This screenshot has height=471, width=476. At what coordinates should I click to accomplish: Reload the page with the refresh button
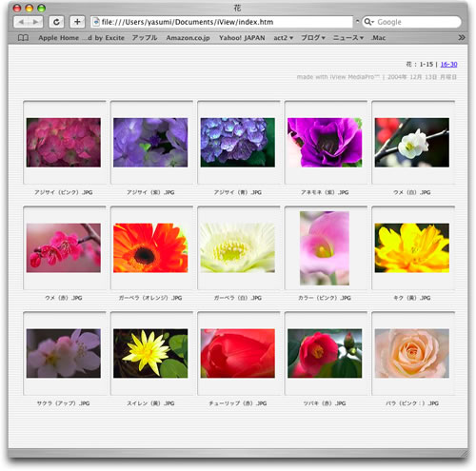56,22
